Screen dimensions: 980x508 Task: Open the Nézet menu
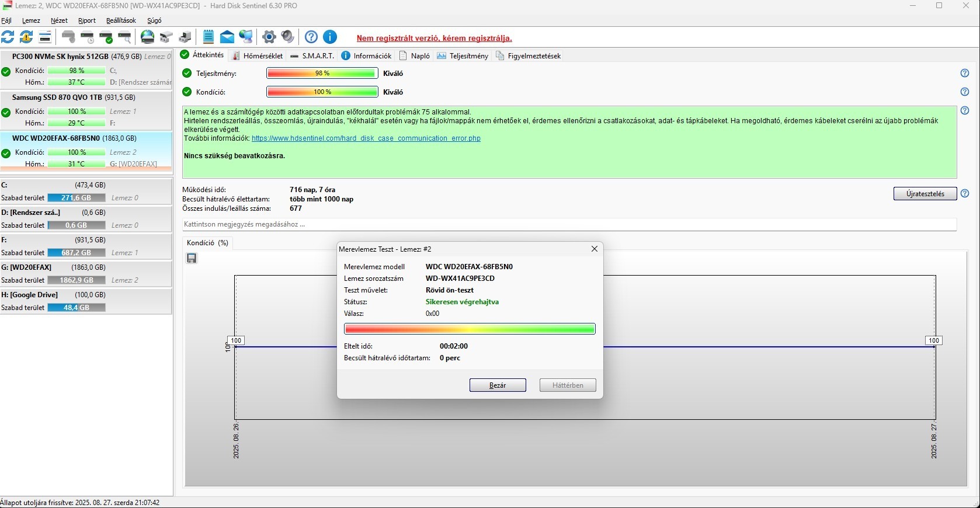click(59, 20)
